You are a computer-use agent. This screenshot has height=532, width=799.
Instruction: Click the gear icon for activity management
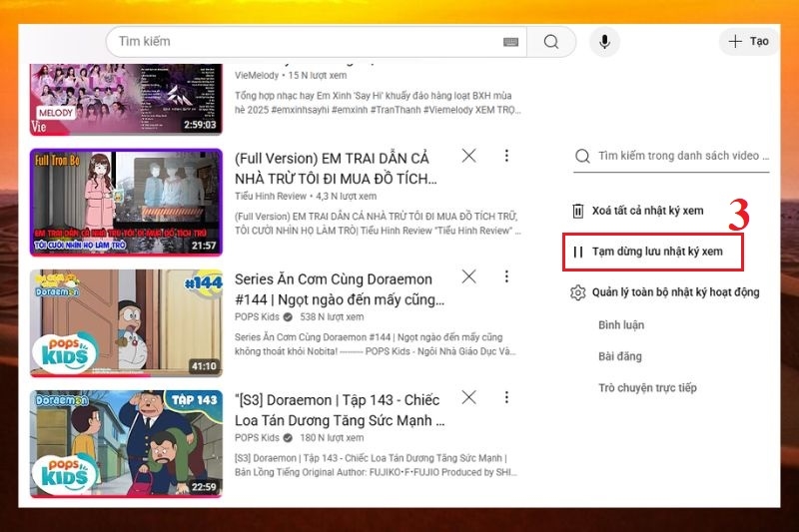click(x=578, y=292)
